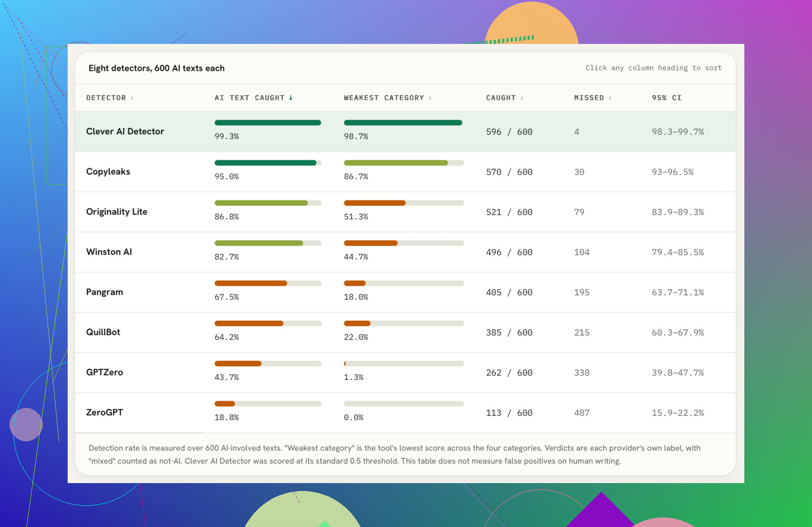Sort by the Weakest Category heading
This screenshot has height=527, width=812.
(384, 98)
